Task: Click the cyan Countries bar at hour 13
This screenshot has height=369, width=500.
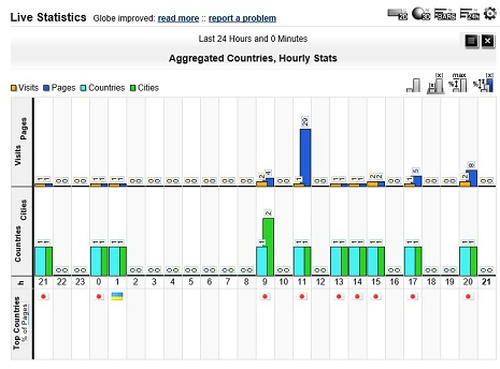Action: coord(336,261)
